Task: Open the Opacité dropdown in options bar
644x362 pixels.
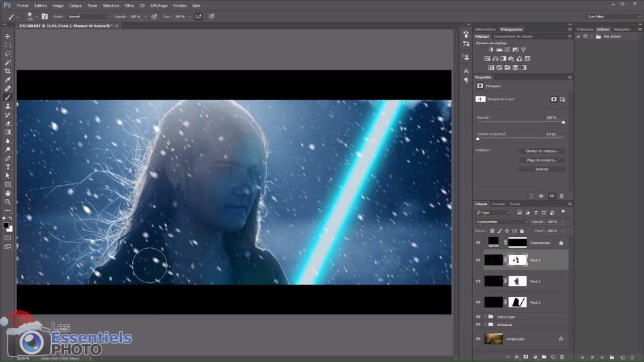Action: pyautogui.click(x=145, y=17)
